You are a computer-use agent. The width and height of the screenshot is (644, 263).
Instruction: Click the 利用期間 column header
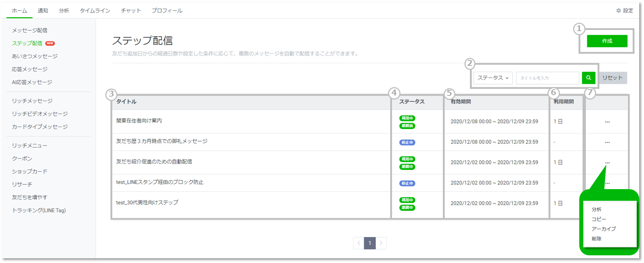564,102
